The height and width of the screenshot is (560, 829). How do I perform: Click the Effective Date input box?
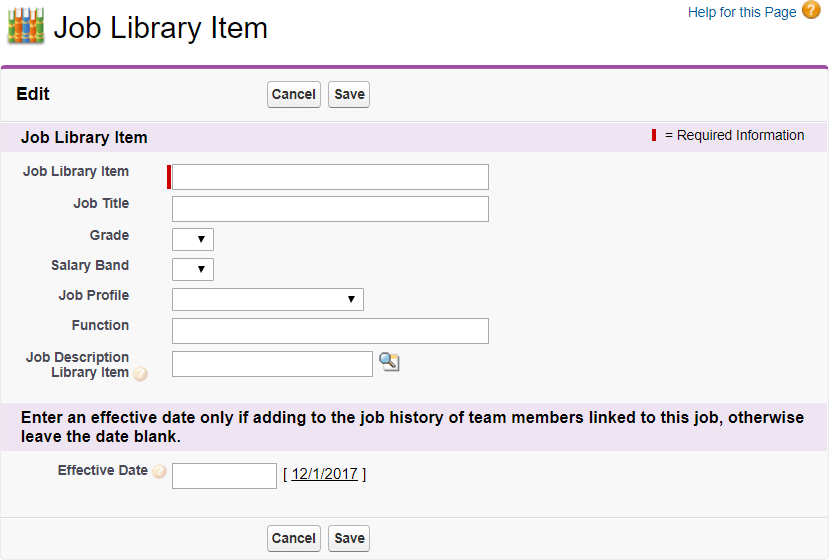click(x=224, y=476)
